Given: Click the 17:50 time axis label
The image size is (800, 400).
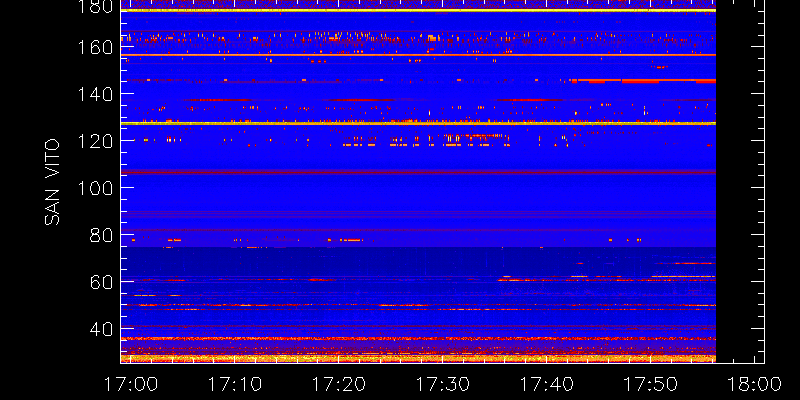Looking at the screenshot, I should pyautogui.click(x=651, y=384).
